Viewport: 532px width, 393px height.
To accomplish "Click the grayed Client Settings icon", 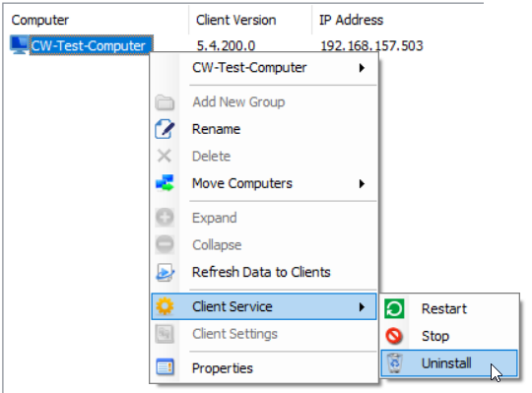I will tap(165, 334).
